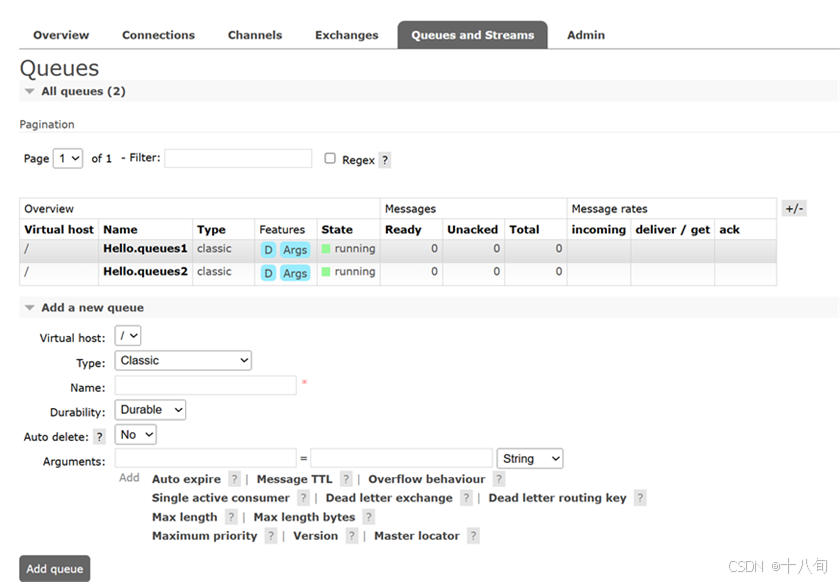
Task: Click the Maximum priority argument link
Action: [x=205, y=536]
